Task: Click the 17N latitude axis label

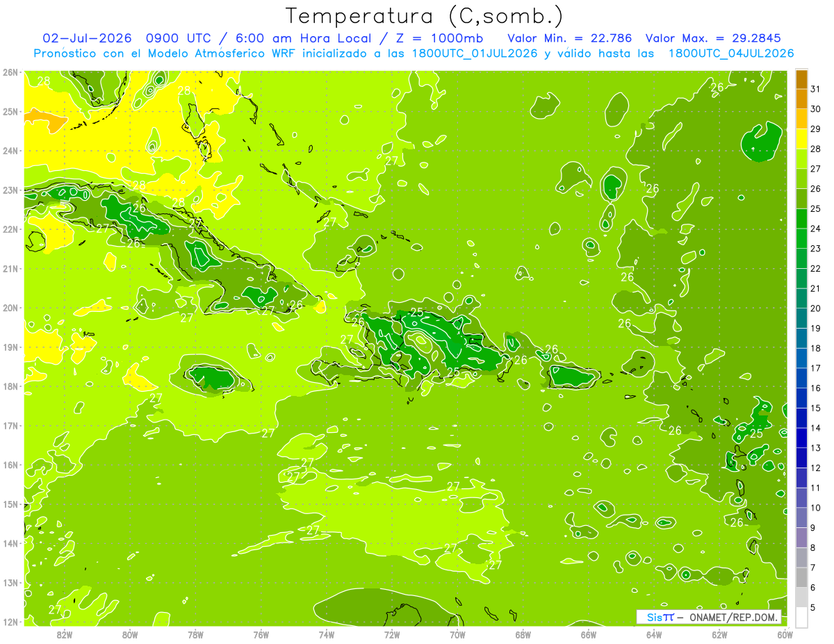Action: 10,426
